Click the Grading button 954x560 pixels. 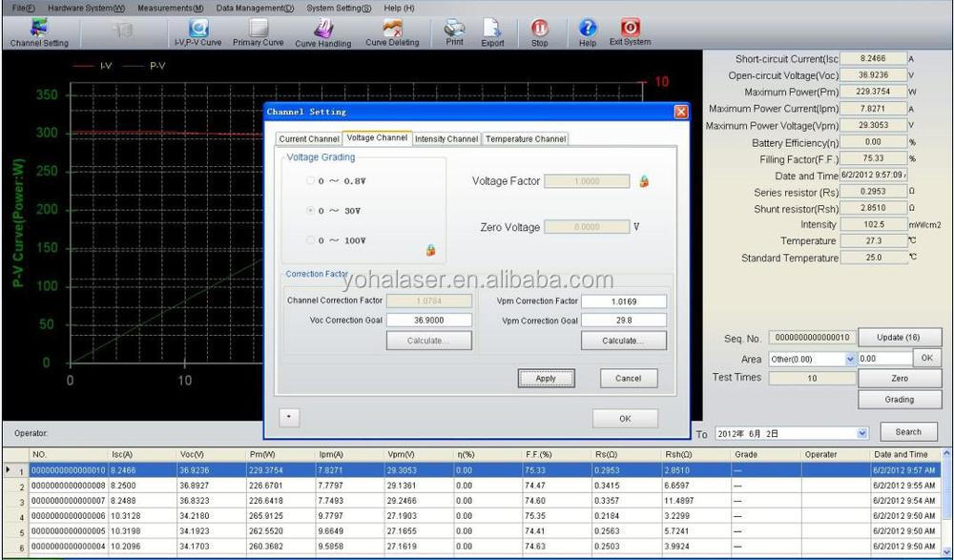click(900, 400)
